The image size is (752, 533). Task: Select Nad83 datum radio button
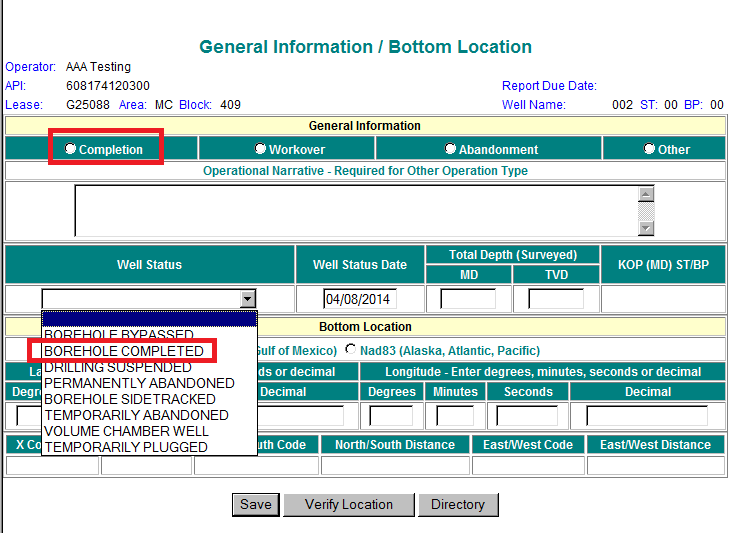point(351,350)
